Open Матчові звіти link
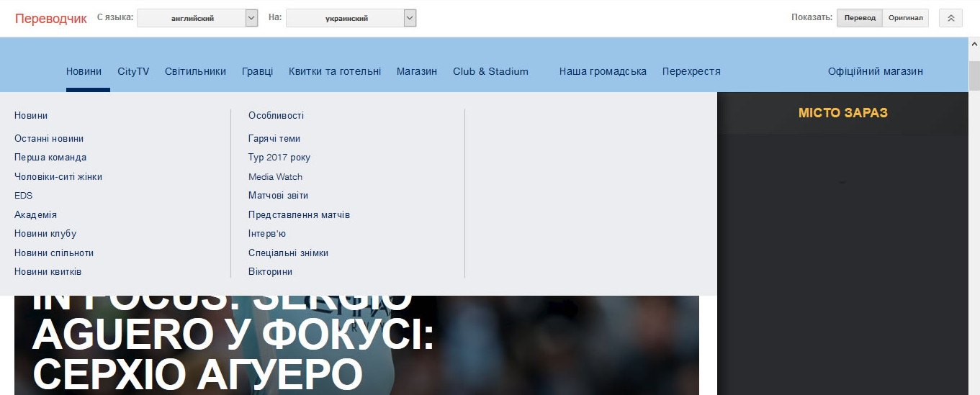 click(x=278, y=196)
